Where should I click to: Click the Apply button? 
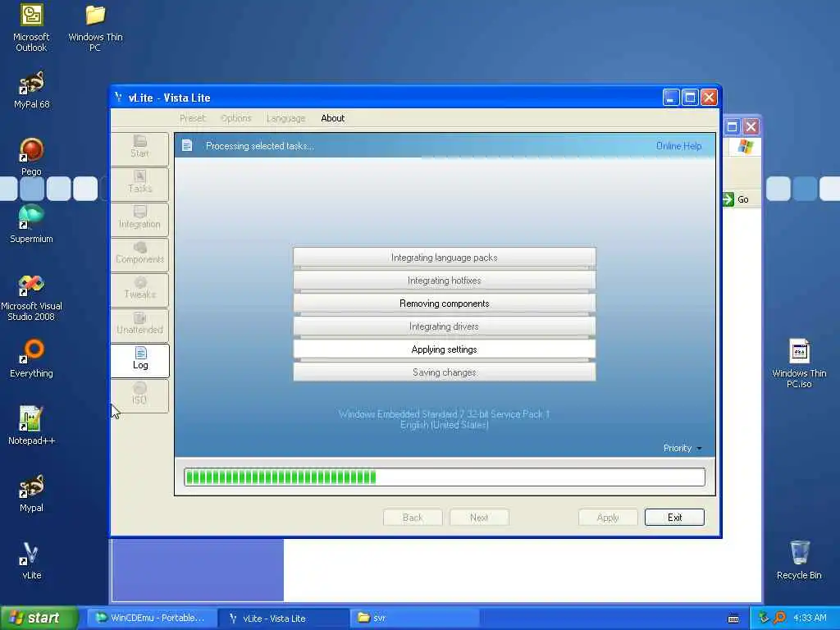tap(608, 518)
